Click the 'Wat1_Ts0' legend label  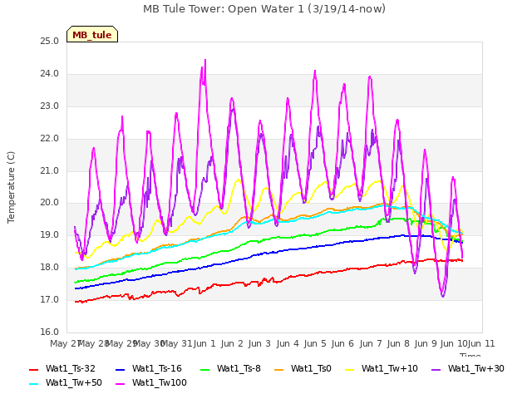311,368
